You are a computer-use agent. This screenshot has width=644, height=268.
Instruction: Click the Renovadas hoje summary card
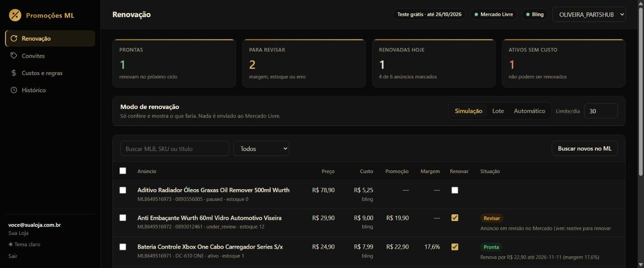tap(434, 63)
